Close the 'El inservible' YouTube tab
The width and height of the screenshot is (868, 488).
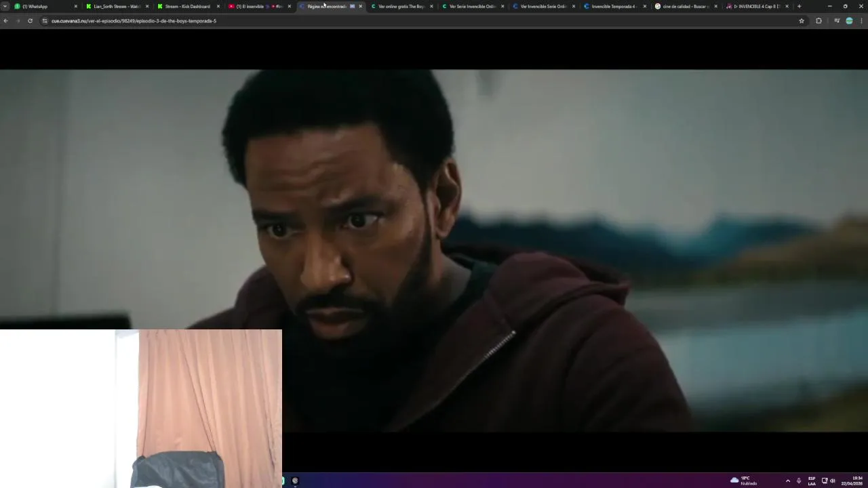pos(290,6)
